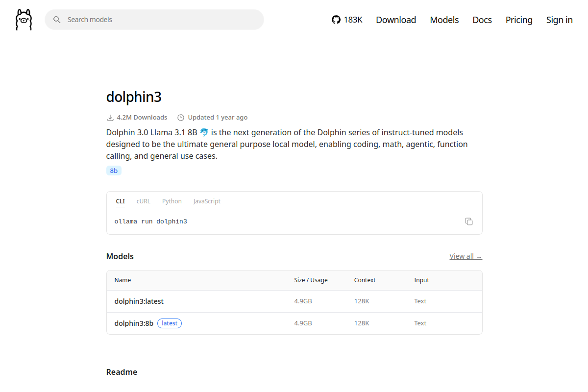Click the blue latest badge
588x392 pixels.
pyautogui.click(x=170, y=323)
